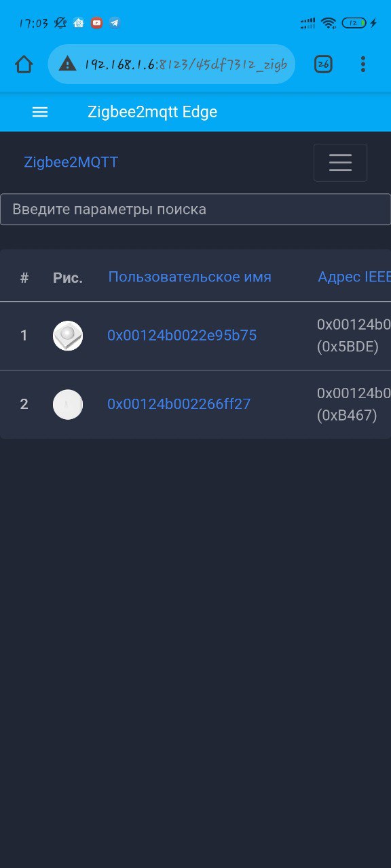Click the Zigbee2MQTT brand link

tap(71, 163)
